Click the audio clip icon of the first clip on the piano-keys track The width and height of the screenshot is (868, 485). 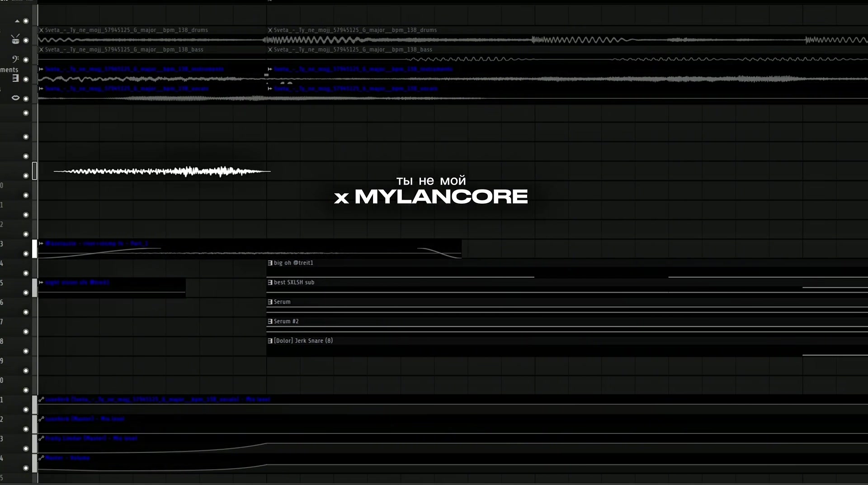tap(41, 69)
